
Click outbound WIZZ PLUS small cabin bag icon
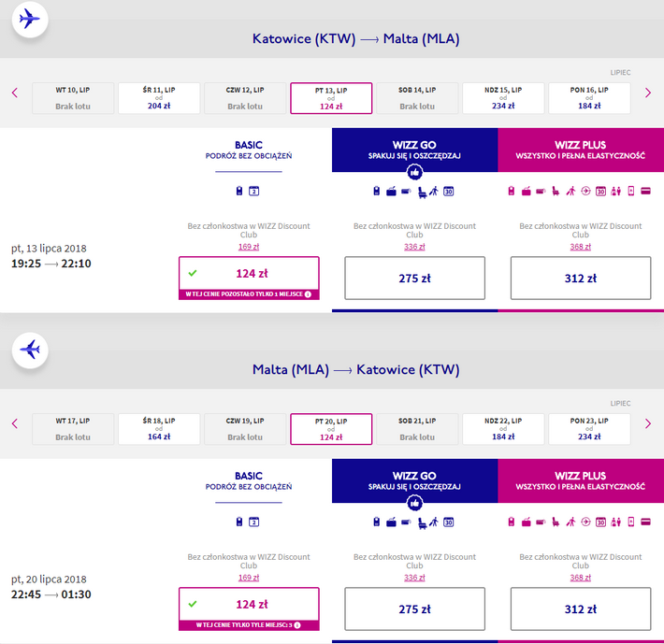[512, 191]
